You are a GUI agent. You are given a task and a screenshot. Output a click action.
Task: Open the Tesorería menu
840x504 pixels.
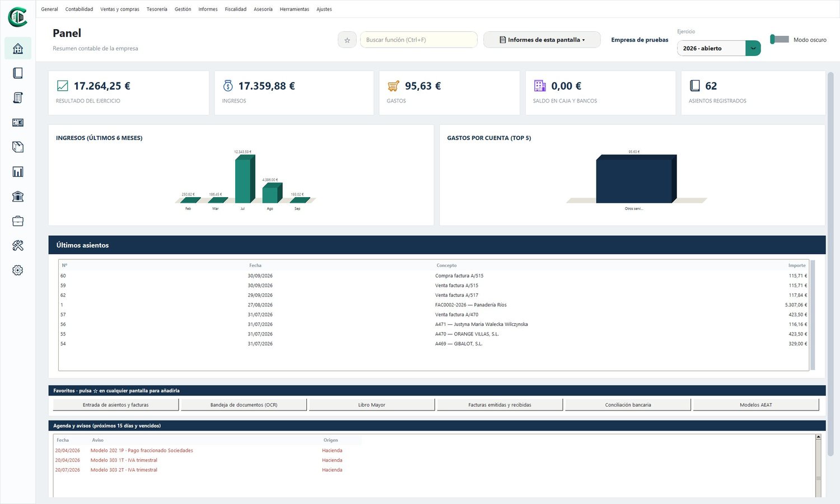click(x=157, y=9)
